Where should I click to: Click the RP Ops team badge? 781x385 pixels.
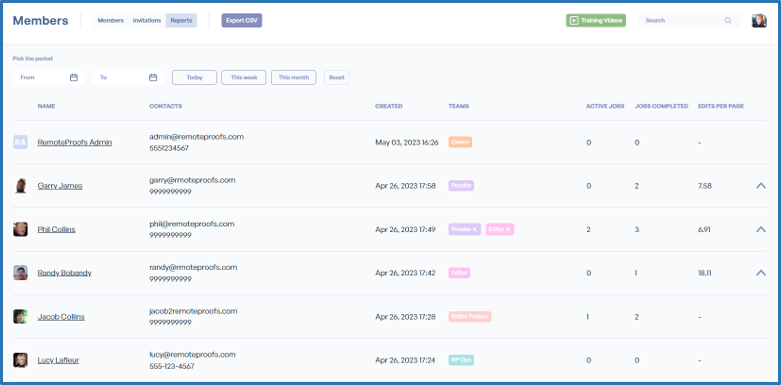click(x=461, y=360)
